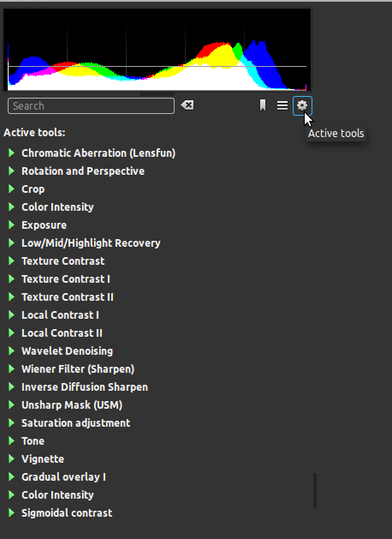392x539 pixels.
Task: Expand the Wavelet Denoising triangle
Action: coord(11,351)
